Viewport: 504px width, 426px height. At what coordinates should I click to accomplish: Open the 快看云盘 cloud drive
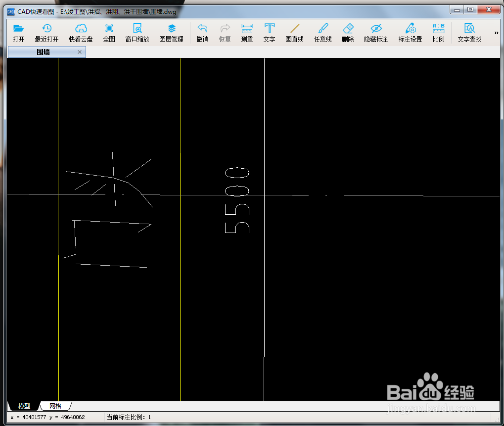81,33
